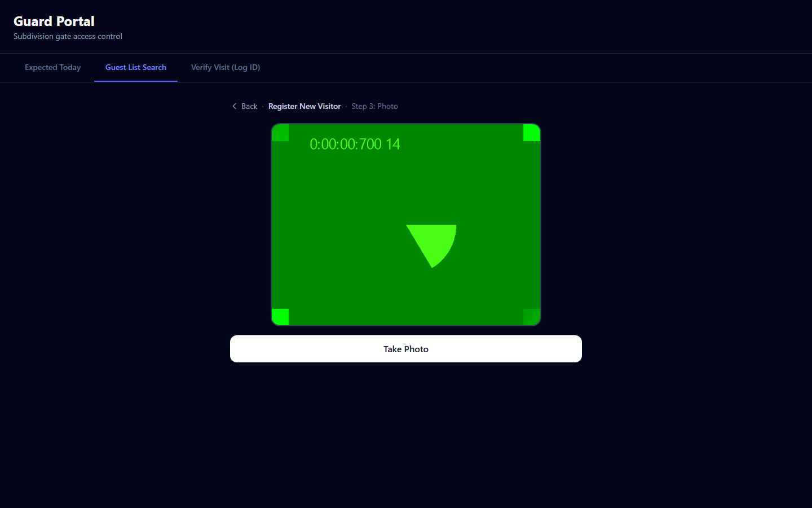The height and width of the screenshot is (508, 812).
Task: Click the Back chevron icon
Action: (x=235, y=106)
